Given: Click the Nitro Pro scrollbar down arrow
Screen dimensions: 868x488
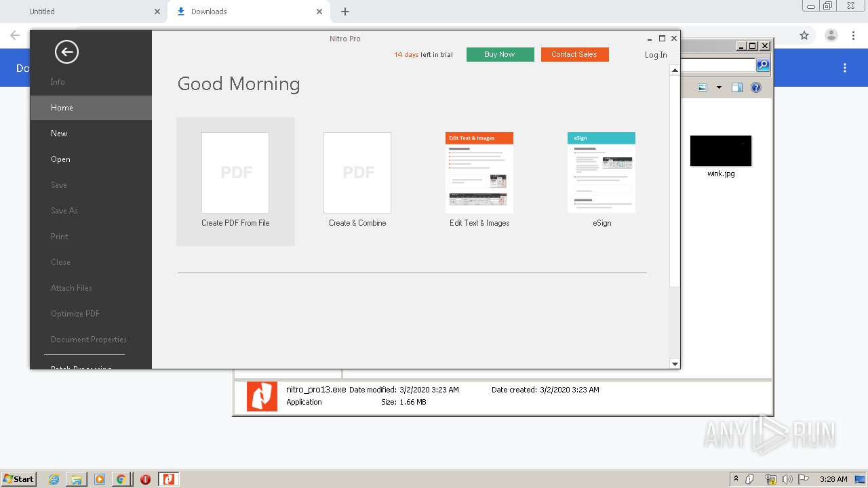Looking at the screenshot, I should tap(675, 364).
